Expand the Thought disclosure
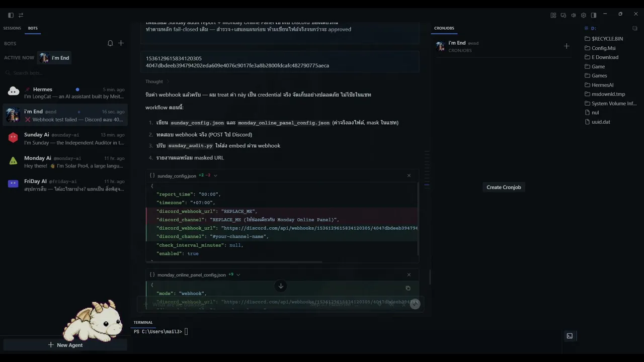 (x=157, y=81)
